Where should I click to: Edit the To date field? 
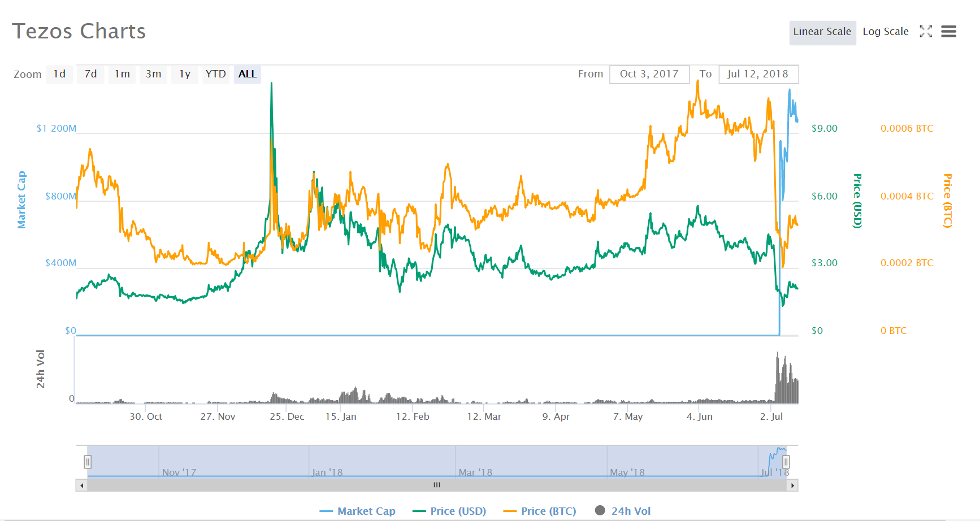[758, 74]
